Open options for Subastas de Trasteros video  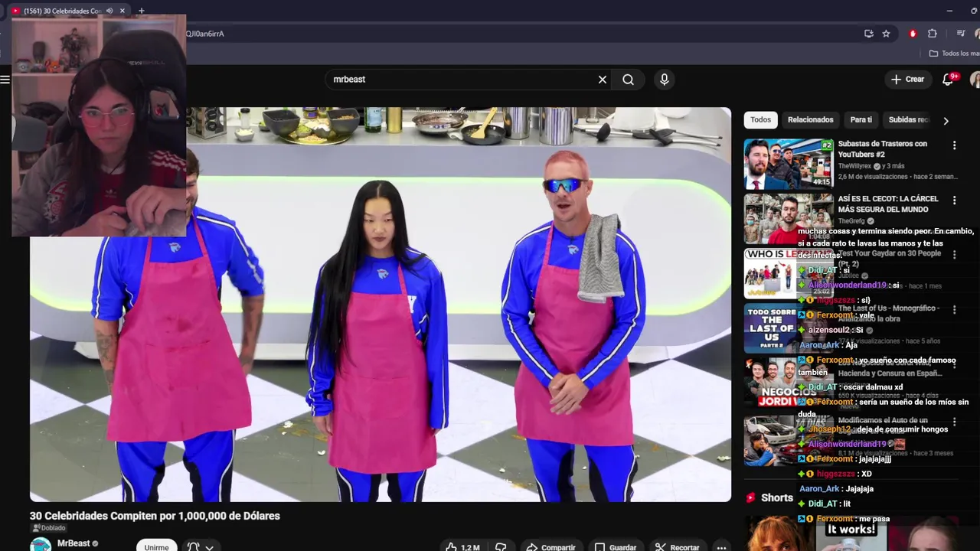click(954, 145)
